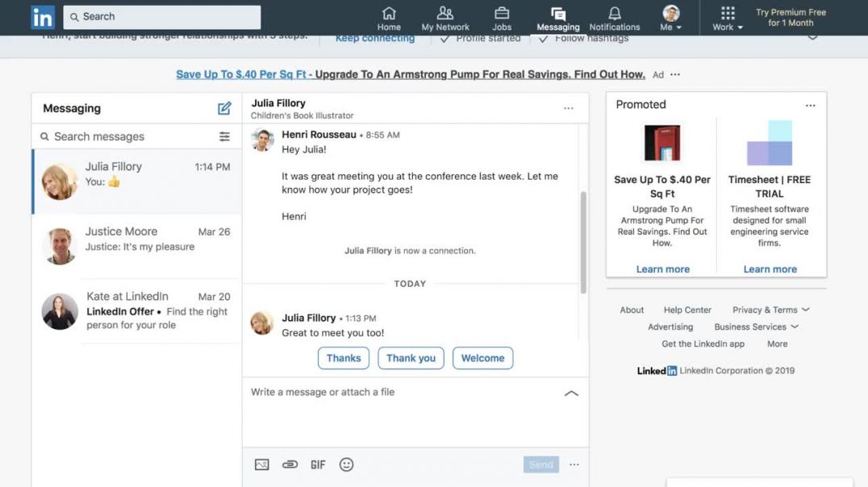
Task: Expand the Me profile dropdown
Action: [x=671, y=19]
